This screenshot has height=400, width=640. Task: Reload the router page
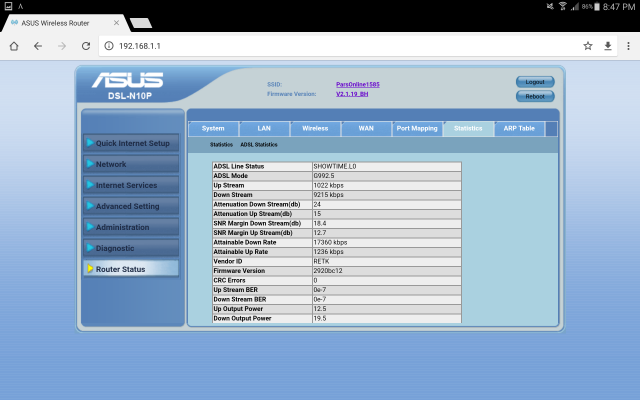[x=86, y=46]
